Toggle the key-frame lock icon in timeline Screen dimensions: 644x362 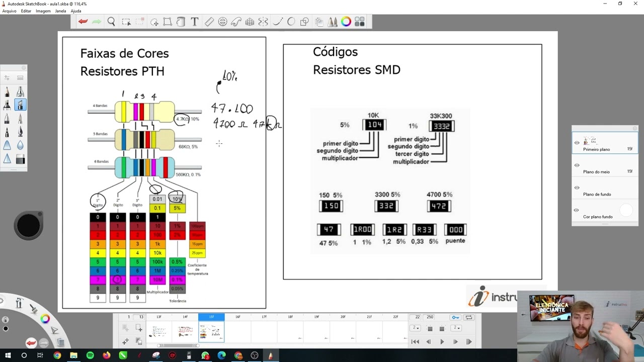[455, 317]
